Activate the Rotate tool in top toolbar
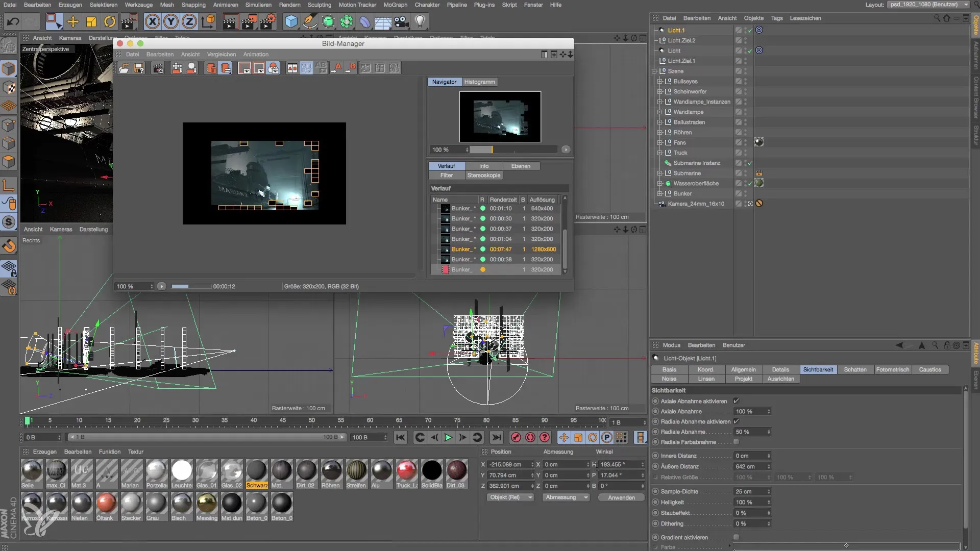The height and width of the screenshot is (551, 980). (110, 21)
